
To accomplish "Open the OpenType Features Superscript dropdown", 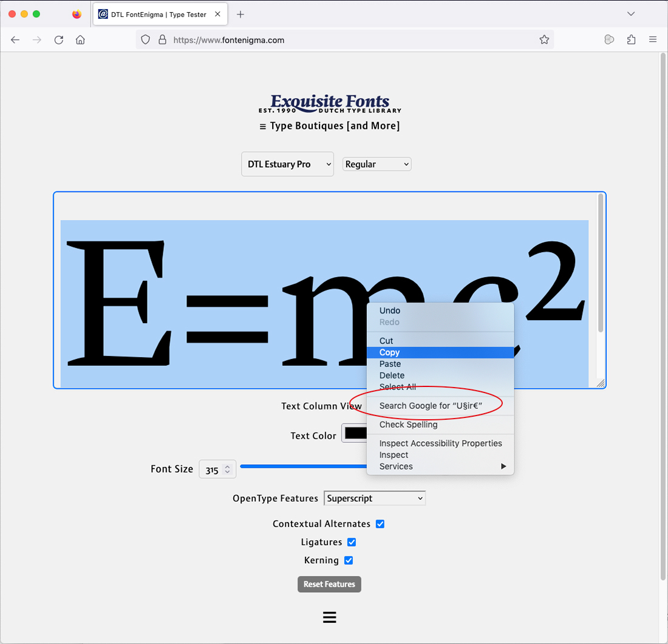I will click(375, 498).
